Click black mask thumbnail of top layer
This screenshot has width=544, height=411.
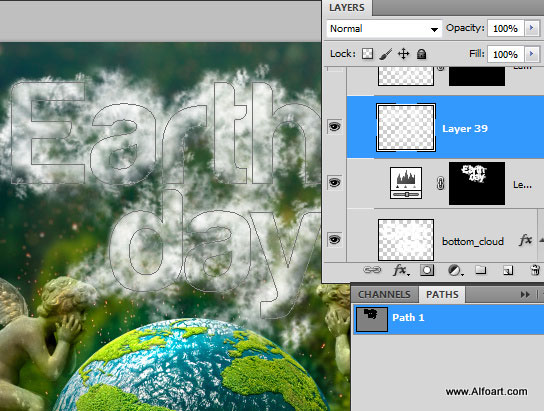[x=477, y=76]
